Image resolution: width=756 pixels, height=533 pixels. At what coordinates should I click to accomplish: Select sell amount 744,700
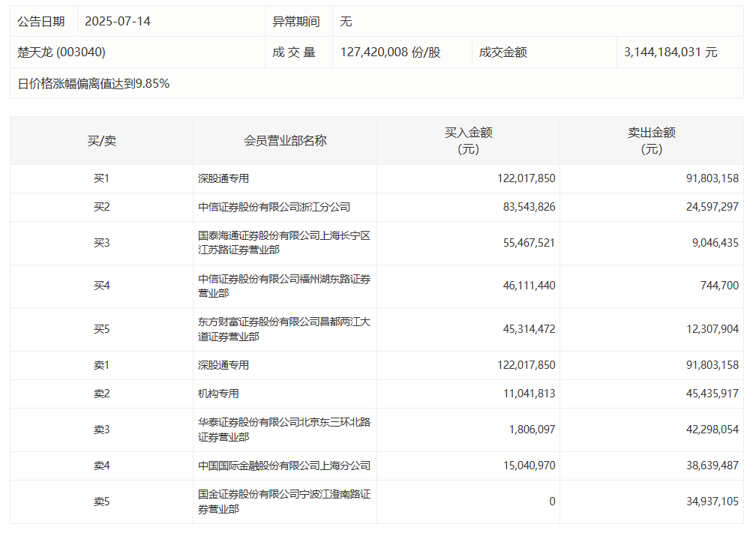coord(719,286)
